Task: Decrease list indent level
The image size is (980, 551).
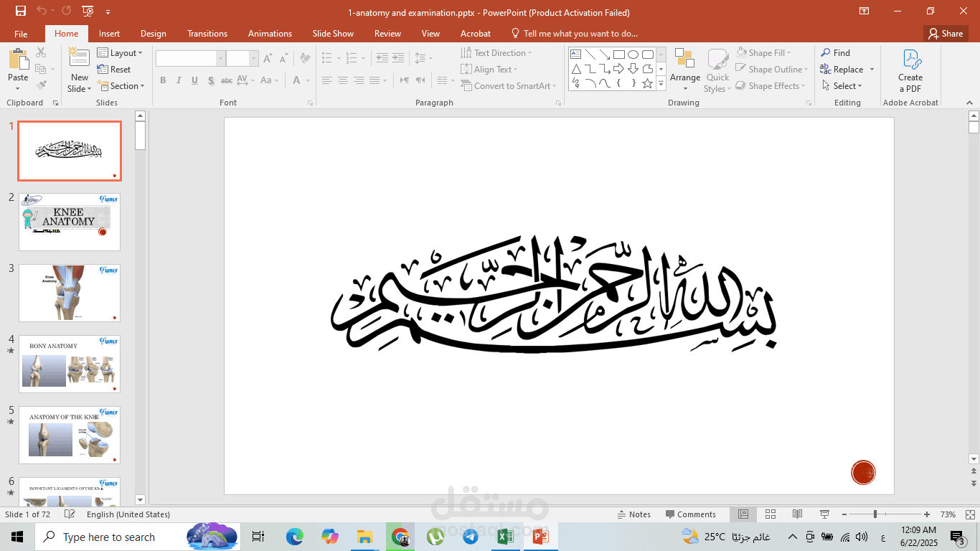Action: [382, 58]
